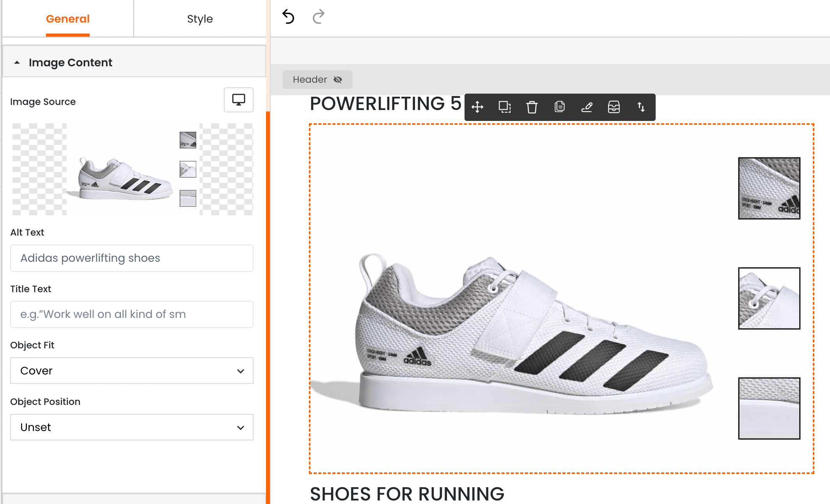Focus the Title Text input field
830x504 pixels.
tap(132, 314)
